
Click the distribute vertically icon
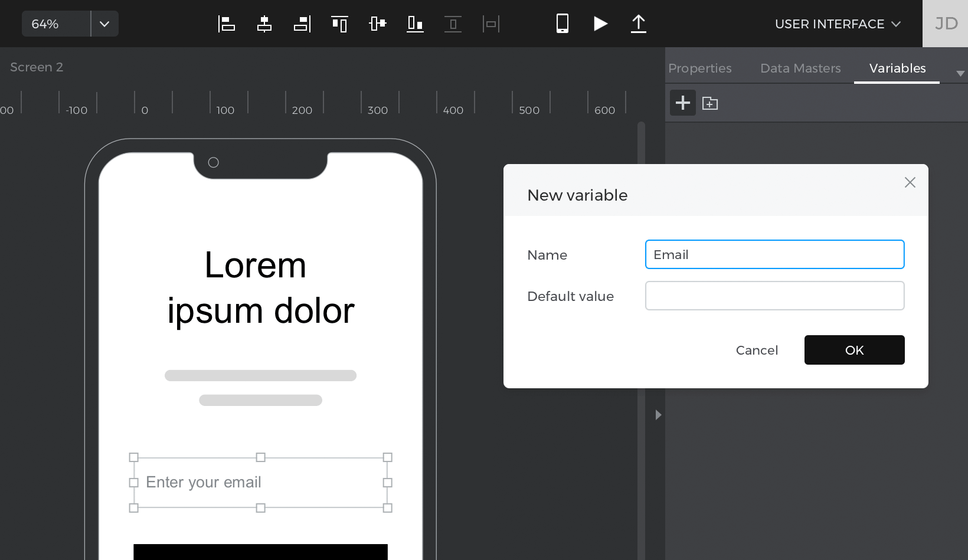tap(453, 24)
